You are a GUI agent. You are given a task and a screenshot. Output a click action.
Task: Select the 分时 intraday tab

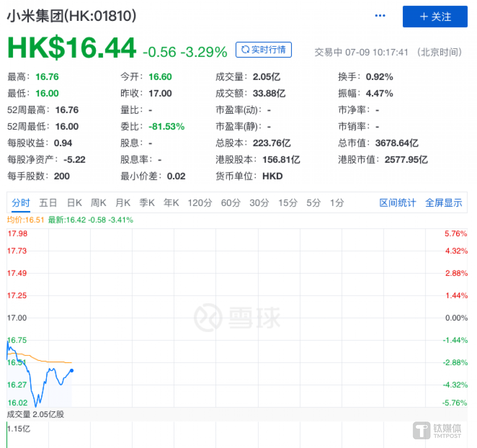(x=21, y=203)
